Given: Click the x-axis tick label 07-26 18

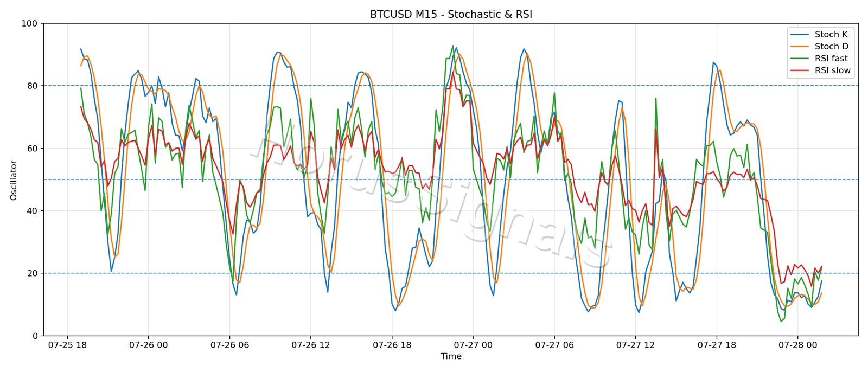Looking at the screenshot, I should click(392, 345).
